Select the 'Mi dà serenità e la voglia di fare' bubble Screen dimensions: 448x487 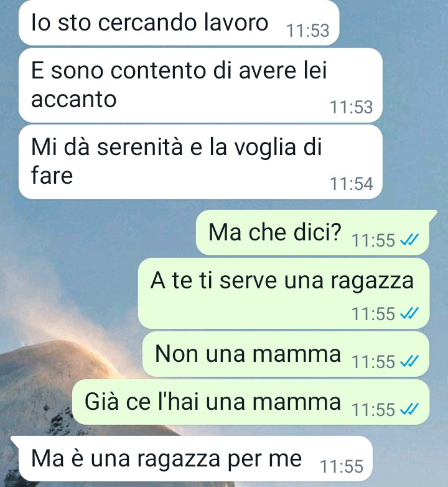point(200,162)
